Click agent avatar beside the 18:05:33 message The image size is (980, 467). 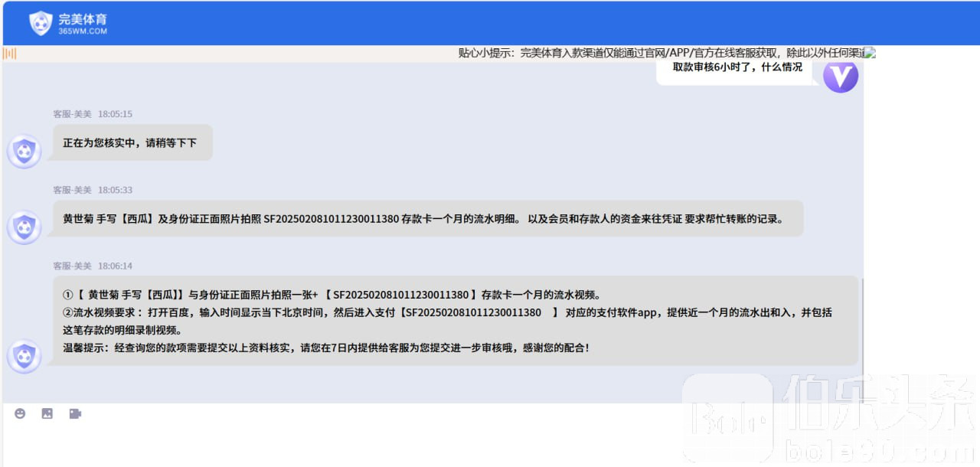coord(24,227)
